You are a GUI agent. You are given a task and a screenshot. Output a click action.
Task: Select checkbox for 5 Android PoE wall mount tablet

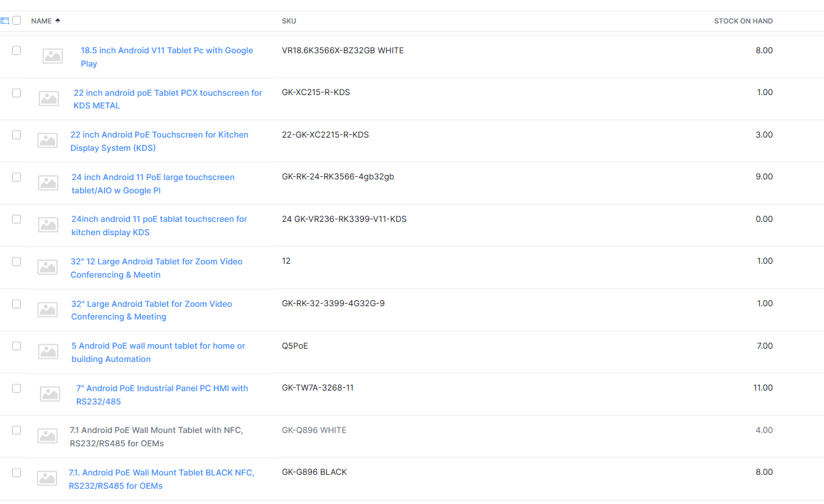tap(16, 346)
